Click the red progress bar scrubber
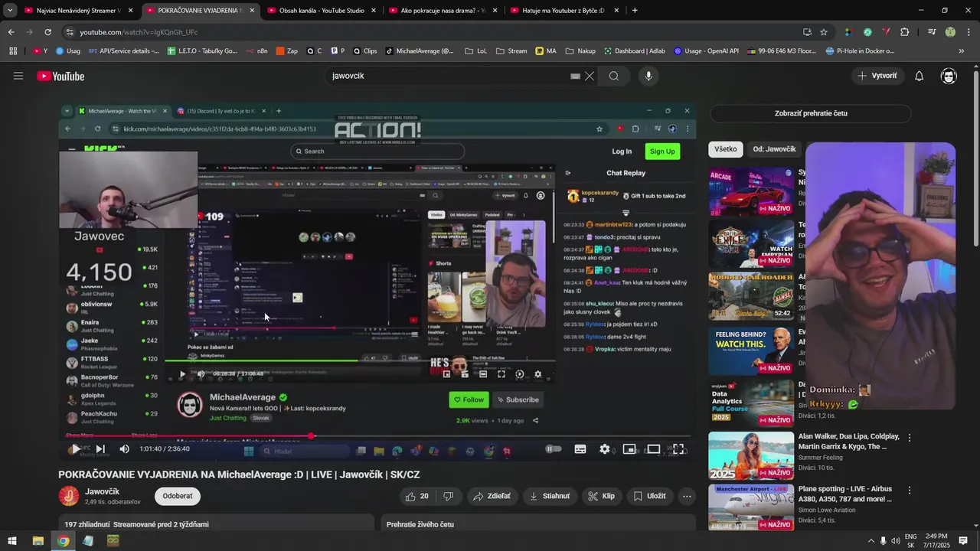The image size is (980, 551). point(311,436)
